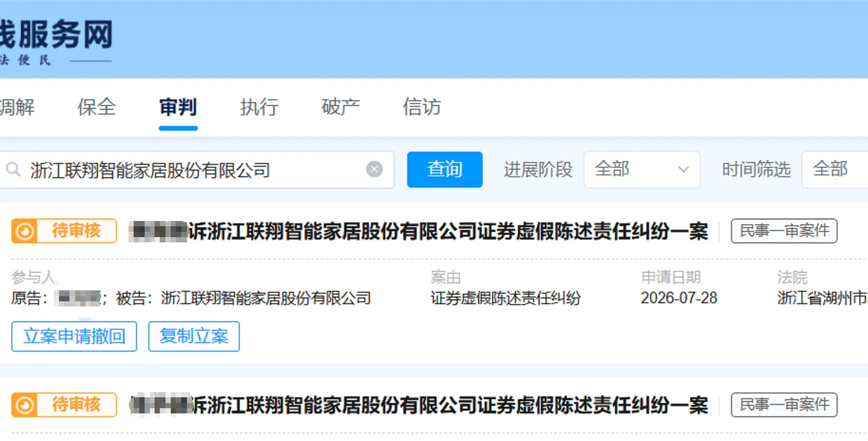Screen dimensions: 868x441
Task: Click the court name 浙江省湖州市
Action: click(822, 298)
